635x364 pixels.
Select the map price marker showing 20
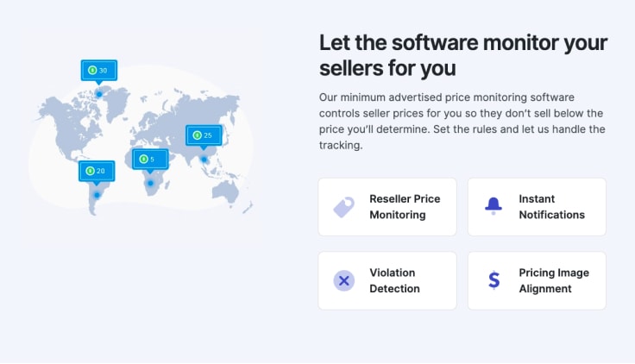coord(97,171)
